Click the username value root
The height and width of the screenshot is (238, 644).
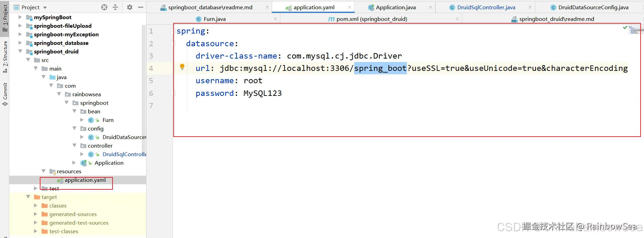[x=253, y=80]
